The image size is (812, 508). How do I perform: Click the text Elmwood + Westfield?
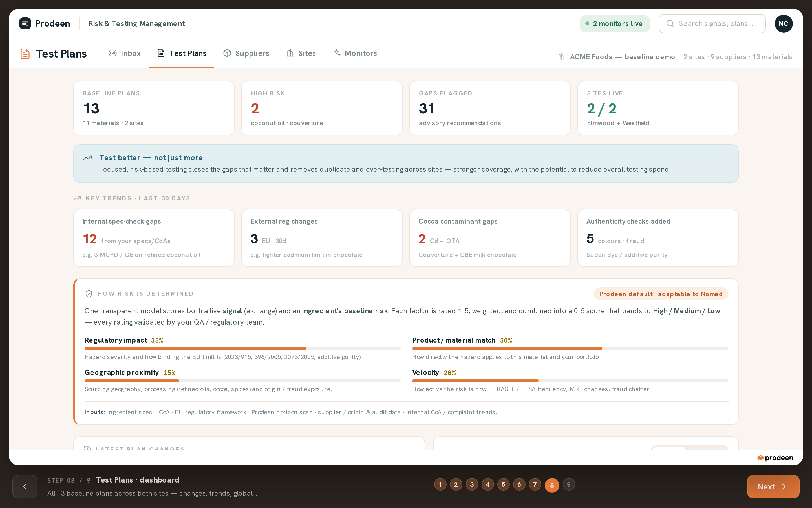coord(618,123)
